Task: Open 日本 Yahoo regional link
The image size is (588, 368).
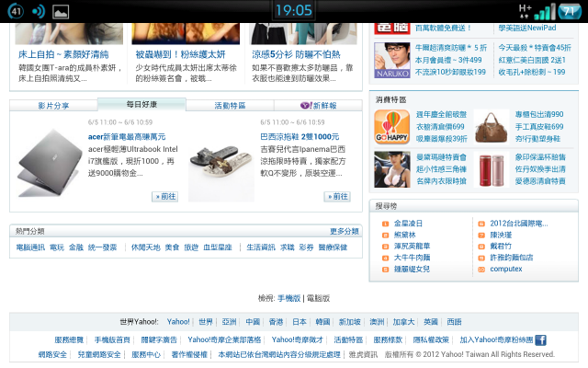Action: [300, 322]
